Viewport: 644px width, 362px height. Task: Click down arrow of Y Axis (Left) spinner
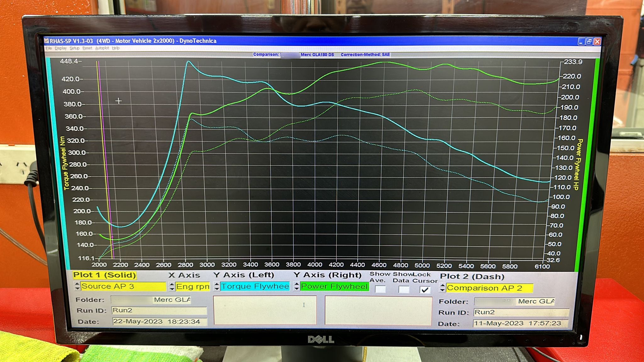pos(217,288)
